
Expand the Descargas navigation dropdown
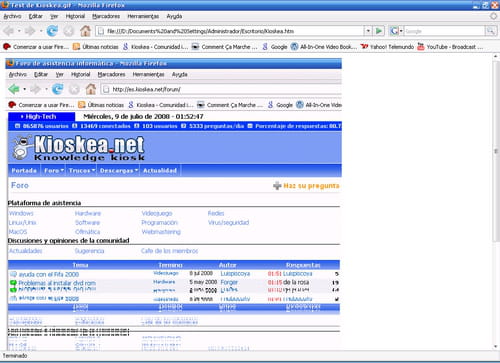pyautogui.click(x=118, y=170)
